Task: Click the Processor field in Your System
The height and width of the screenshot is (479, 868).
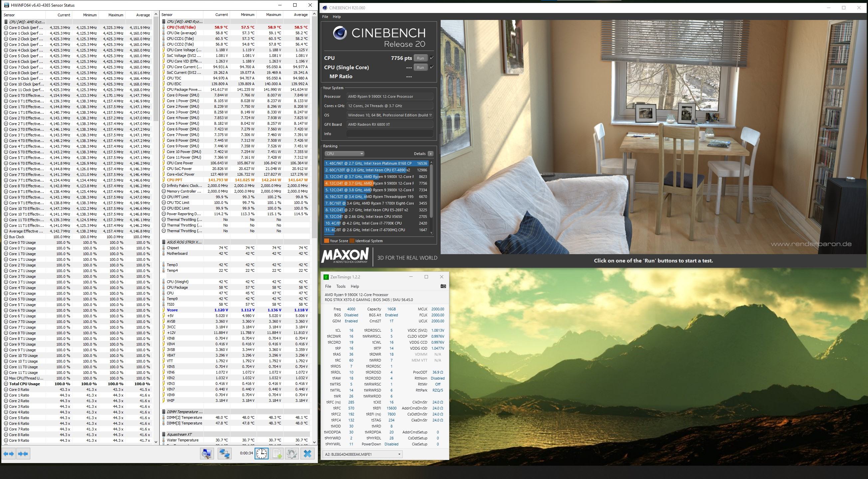Action: click(390, 96)
